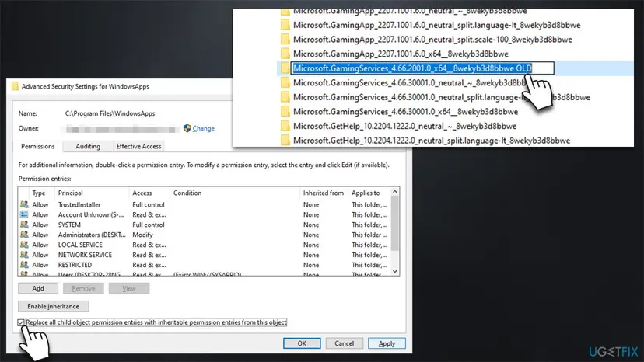Viewport: 644px width, 362px height.
Task: Select the RESTRICTED permission entry
Action: (x=205, y=265)
